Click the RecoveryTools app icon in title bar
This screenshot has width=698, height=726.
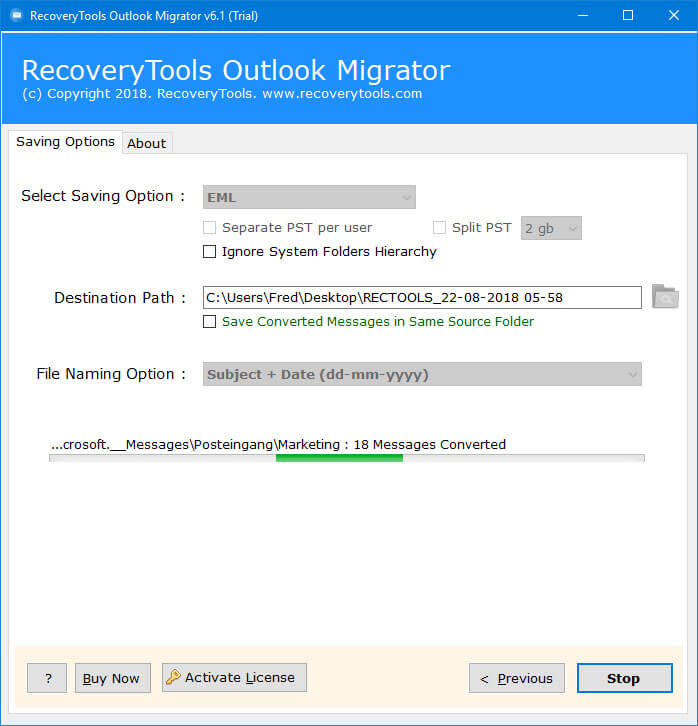pyautogui.click(x=15, y=15)
